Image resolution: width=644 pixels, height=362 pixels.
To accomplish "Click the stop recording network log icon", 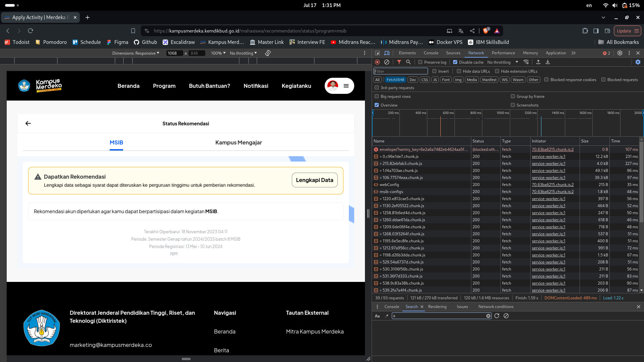I will 377,62.
